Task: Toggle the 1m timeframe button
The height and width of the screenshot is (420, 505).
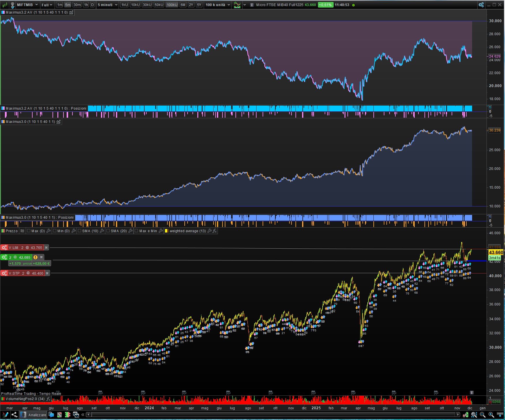Action: 59,5
